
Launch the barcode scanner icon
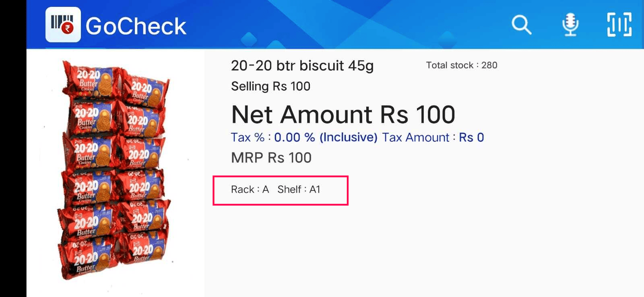(619, 25)
